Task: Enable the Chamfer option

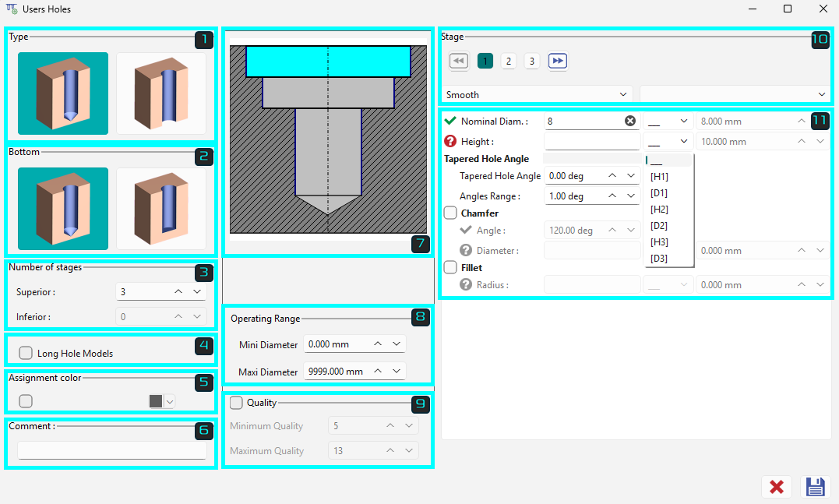Action: pyautogui.click(x=449, y=213)
